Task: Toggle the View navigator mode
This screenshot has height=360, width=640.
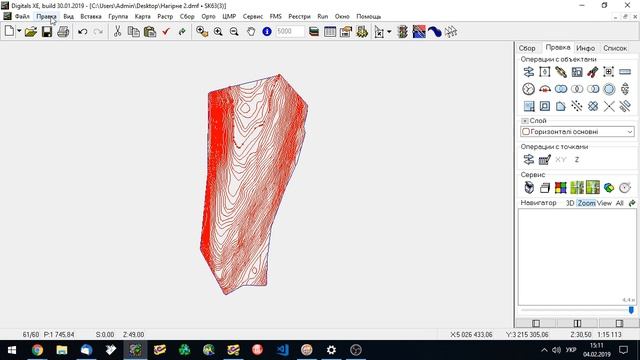Action: [x=604, y=203]
